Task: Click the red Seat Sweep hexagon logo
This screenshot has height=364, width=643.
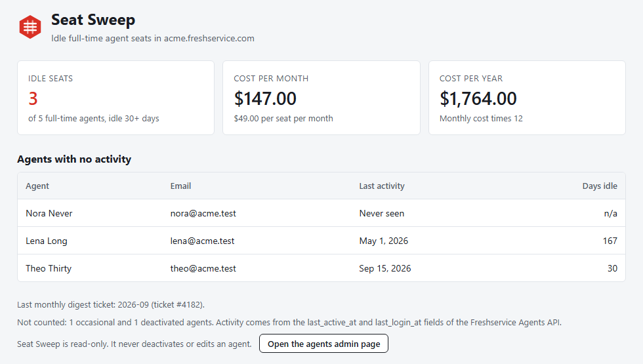Action: click(x=30, y=27)
